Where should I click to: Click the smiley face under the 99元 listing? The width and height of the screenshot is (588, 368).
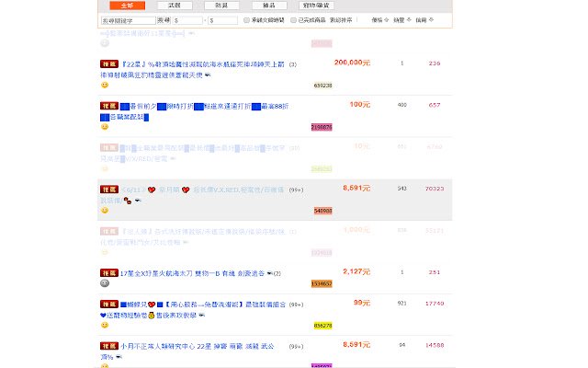pyautogui.click(x=105, y=325)
